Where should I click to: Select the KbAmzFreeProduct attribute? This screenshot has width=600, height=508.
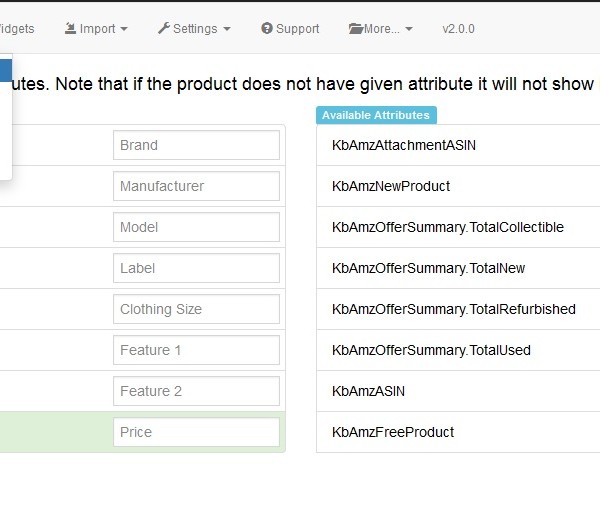tap(458, 432)
